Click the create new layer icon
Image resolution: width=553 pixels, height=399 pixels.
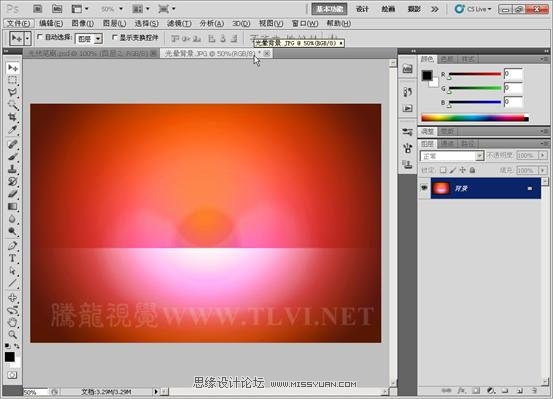tap(519, 391)
